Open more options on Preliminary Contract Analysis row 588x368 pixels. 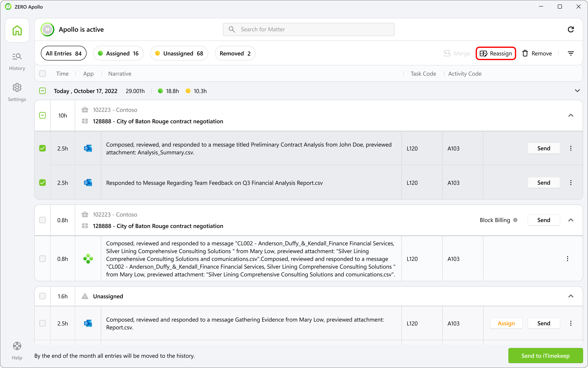click(571, 148)
